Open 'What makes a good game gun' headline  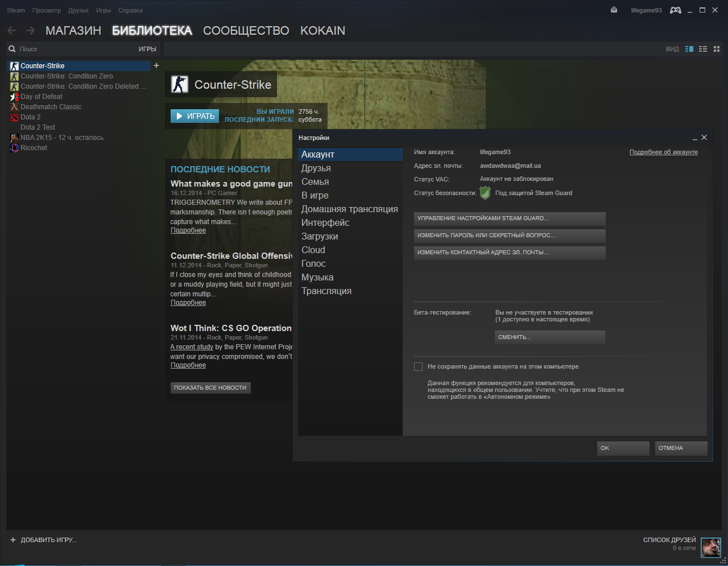pyautogui.click(x=231, y=184)
